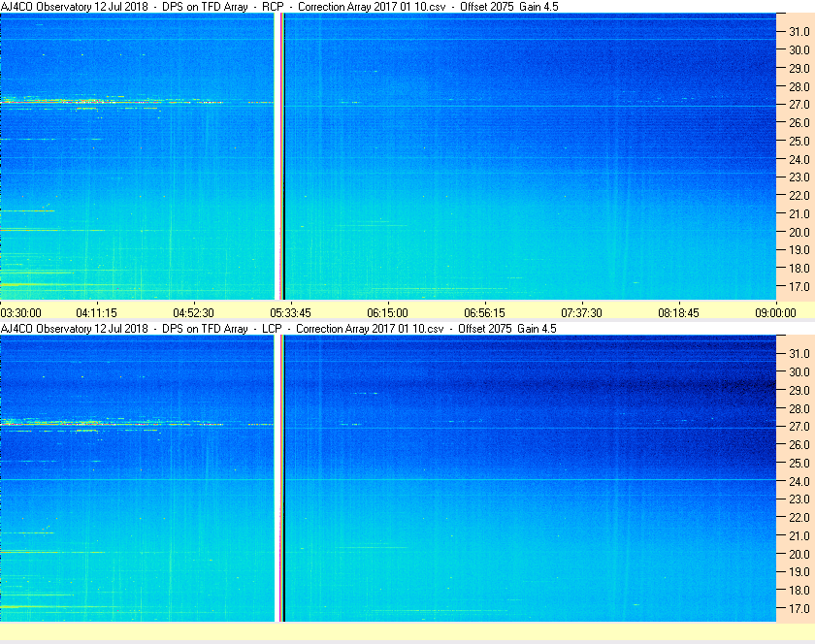Select 20.0 on the LCP frequency axis

799,554
